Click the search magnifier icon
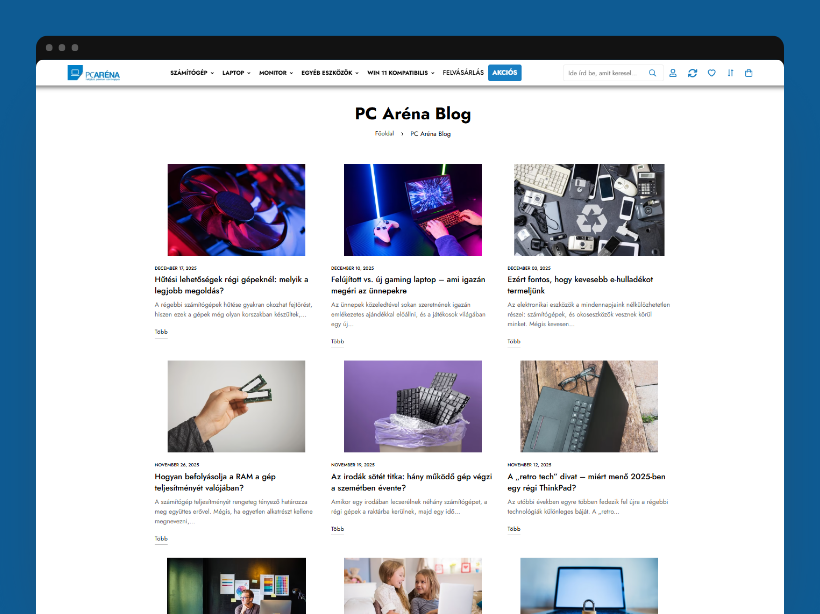This screenshot has width=820, height=614. coord(652,72)
